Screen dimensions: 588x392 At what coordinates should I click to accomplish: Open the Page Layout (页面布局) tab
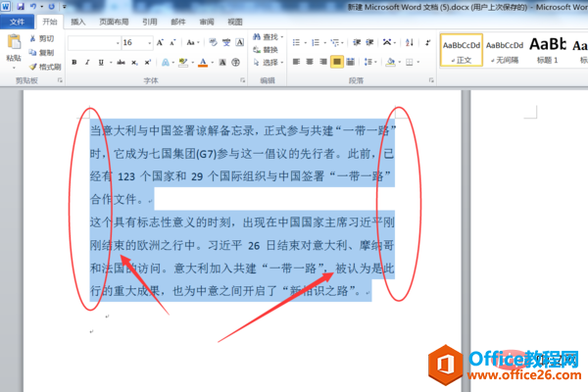pyautogui.click(x=114, y=20)
